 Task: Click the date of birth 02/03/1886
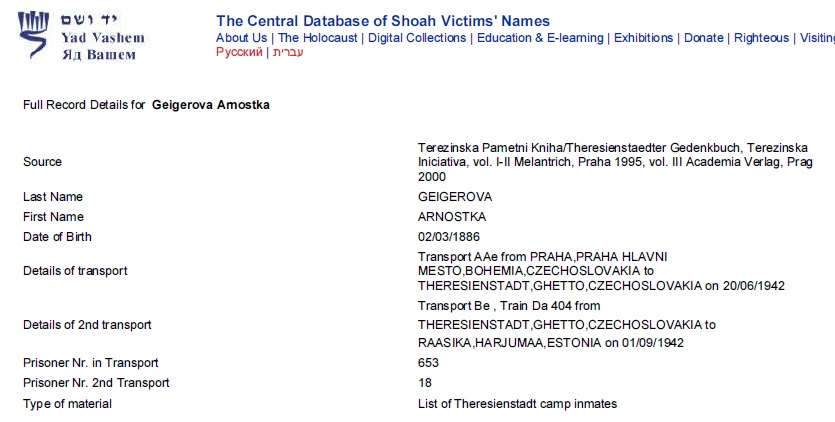pos(449,237)
